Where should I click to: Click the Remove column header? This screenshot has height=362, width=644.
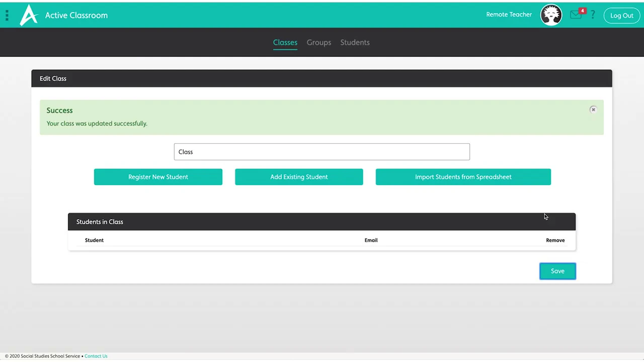click(555, 240)
